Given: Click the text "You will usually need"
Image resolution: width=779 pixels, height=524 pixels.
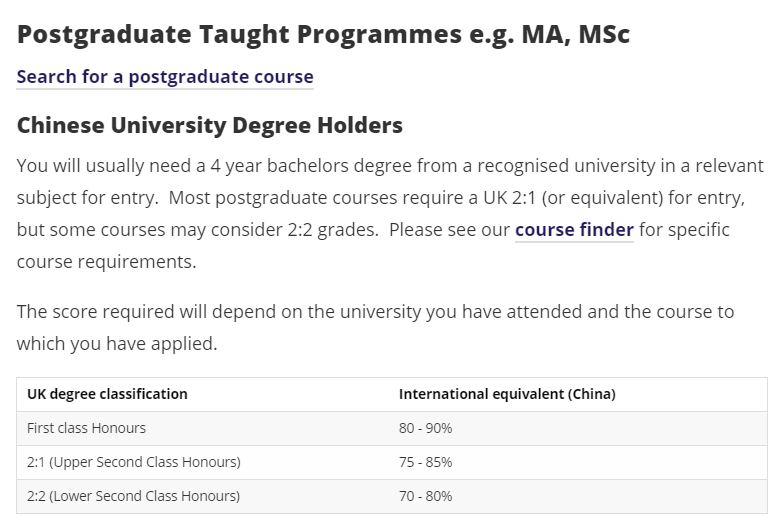Looking at the screenshot, I should coord(94,166).
